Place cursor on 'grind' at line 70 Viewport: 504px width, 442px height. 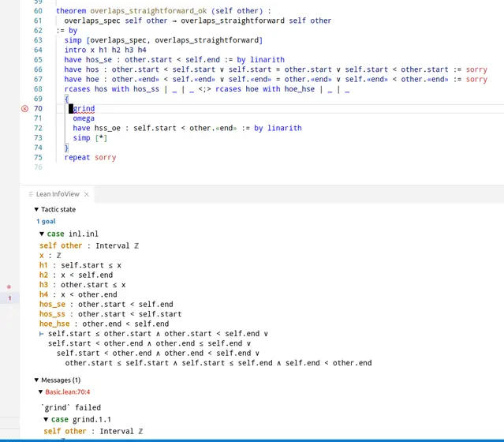tap(84, 108)
